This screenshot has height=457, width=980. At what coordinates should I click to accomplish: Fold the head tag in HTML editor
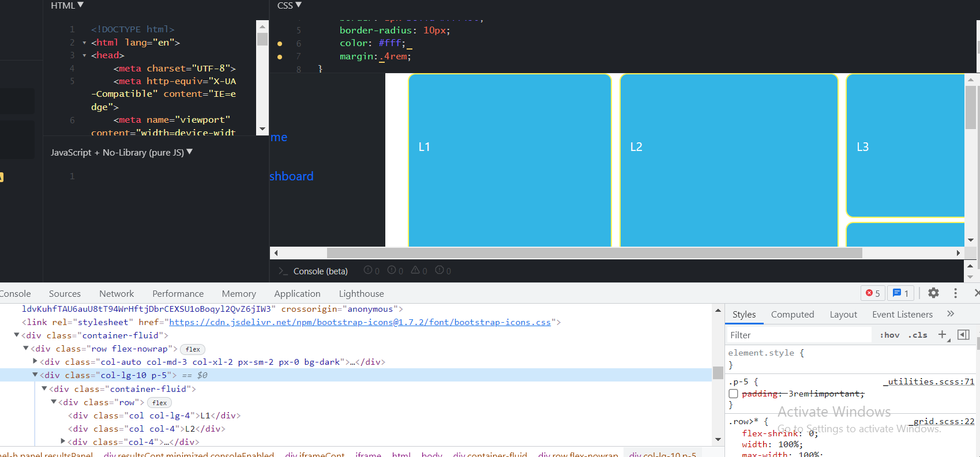84,55
